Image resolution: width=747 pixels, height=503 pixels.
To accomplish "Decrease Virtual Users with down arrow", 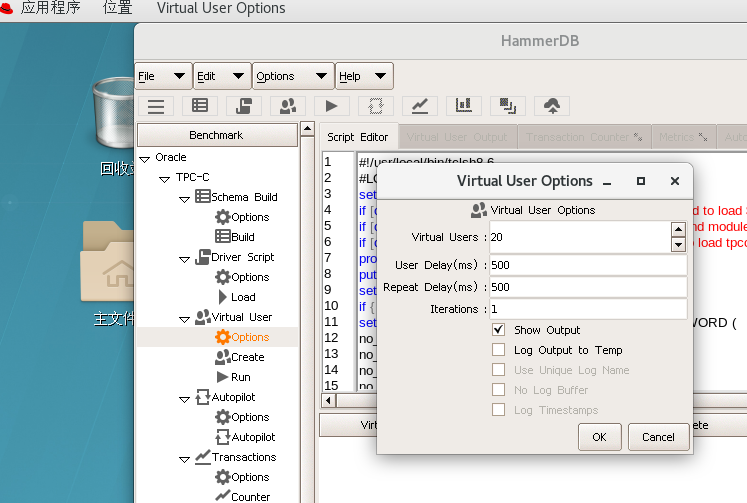I will 678,244.
